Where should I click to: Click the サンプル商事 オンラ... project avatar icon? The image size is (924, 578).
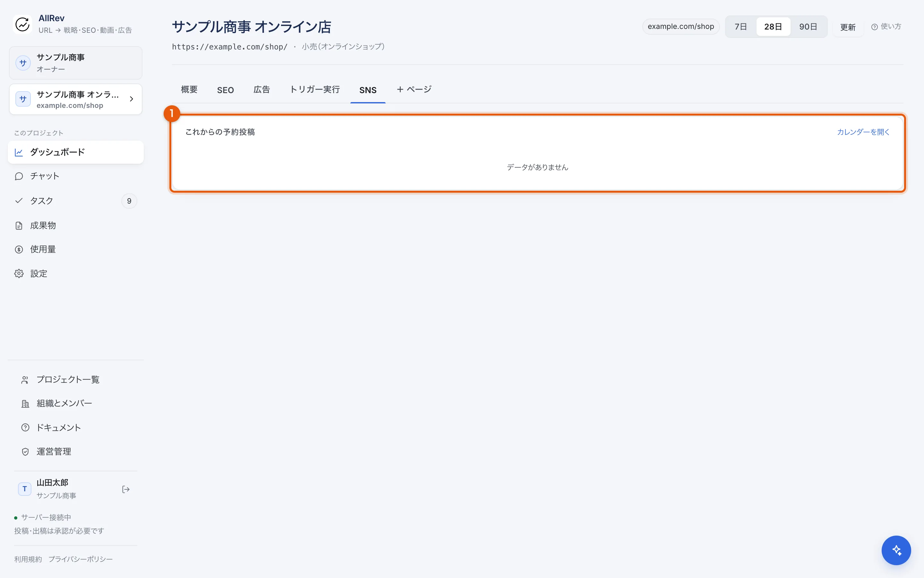click(23, 99)
